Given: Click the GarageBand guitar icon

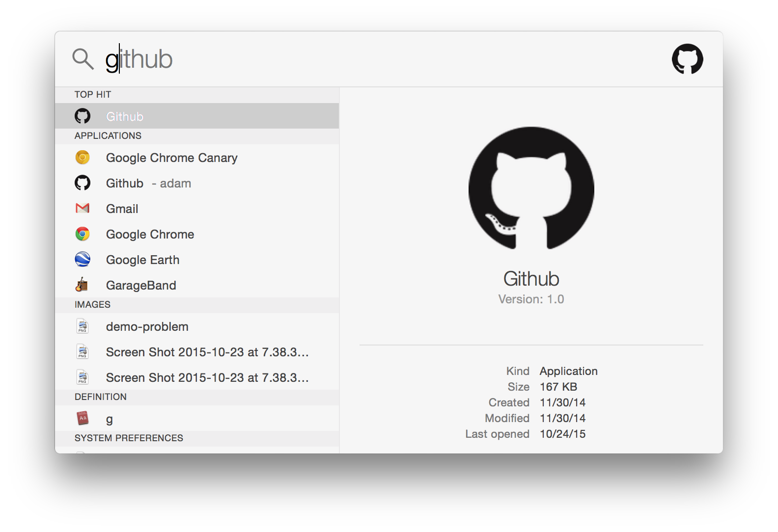Looking at the screenshot, I should coord(82,285).
